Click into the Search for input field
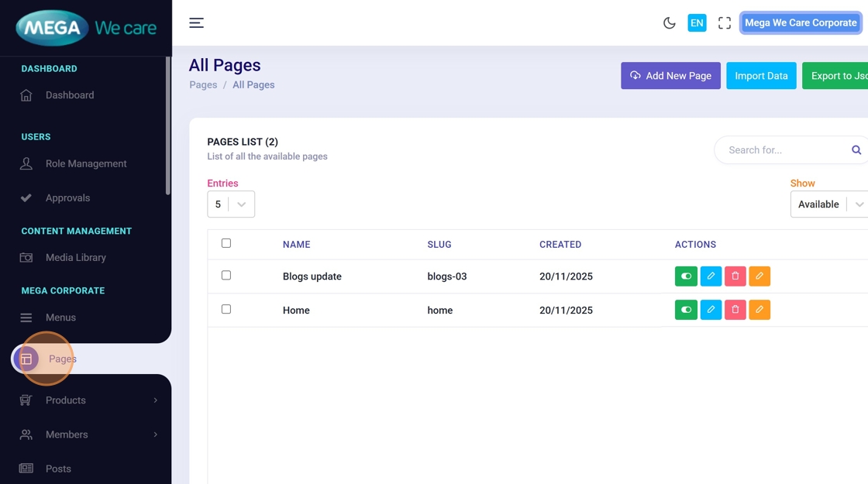 783,150
